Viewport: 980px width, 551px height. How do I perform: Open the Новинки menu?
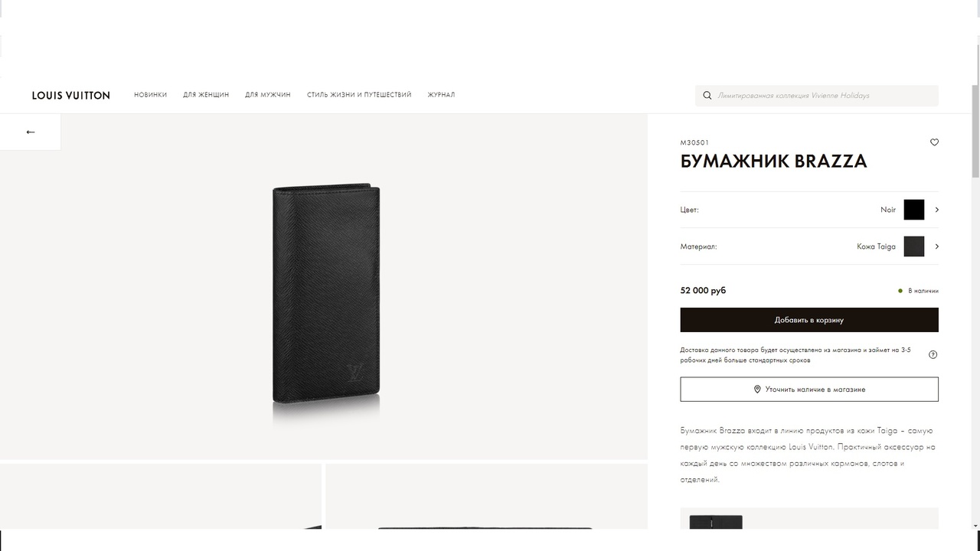pyautogui.click(x=150, y=95)
